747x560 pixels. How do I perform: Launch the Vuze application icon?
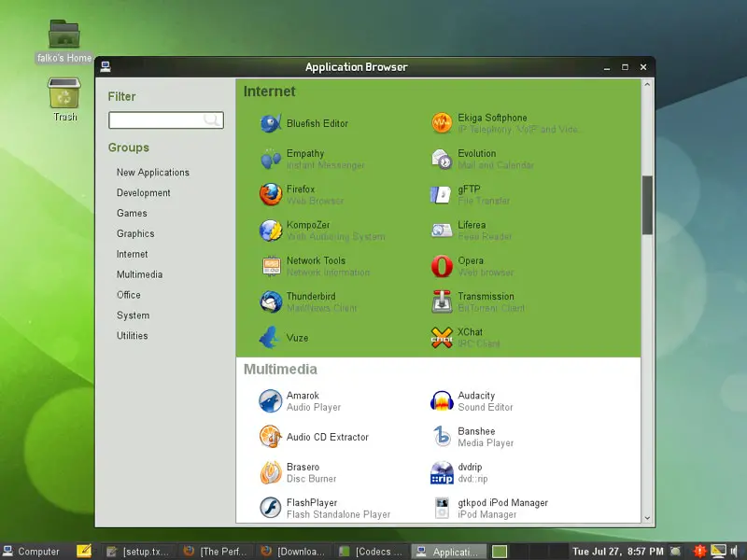point(270,338)
